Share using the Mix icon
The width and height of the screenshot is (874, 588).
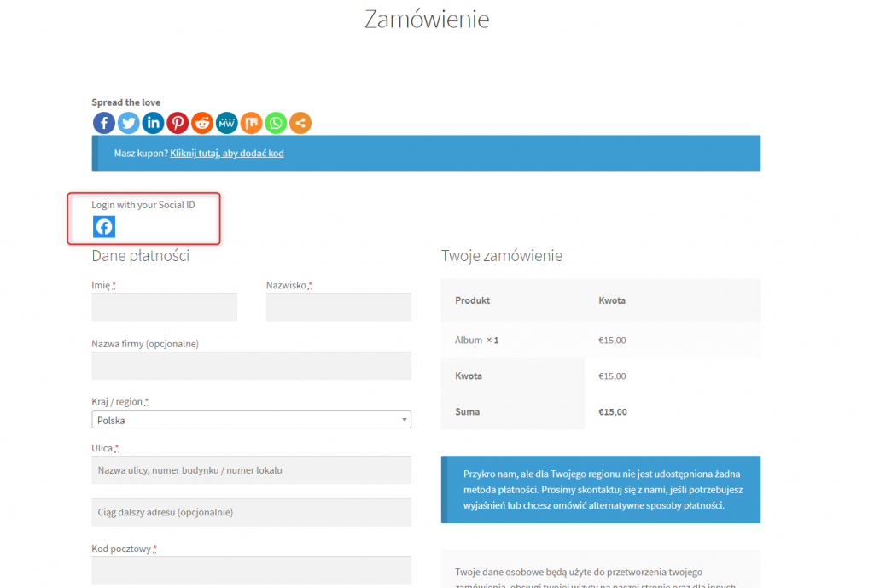[x=251, y=123]
